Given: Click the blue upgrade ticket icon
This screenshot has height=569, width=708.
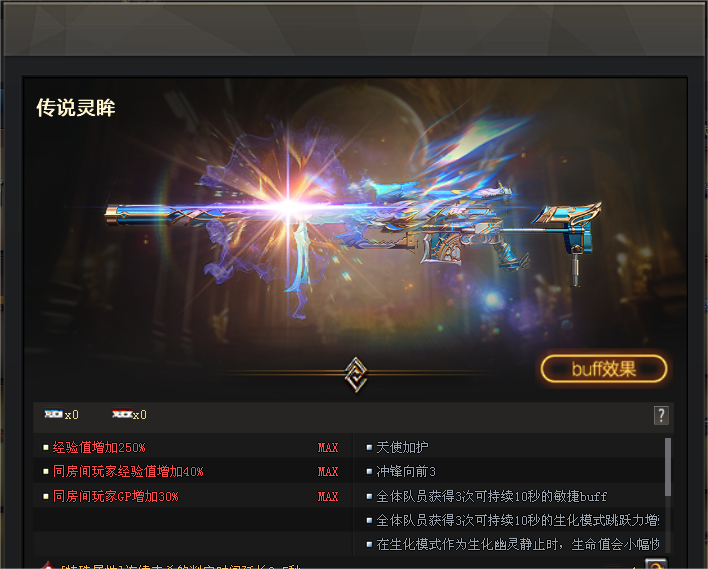Looking at the screenshot, I should click(x=53, y=414).
